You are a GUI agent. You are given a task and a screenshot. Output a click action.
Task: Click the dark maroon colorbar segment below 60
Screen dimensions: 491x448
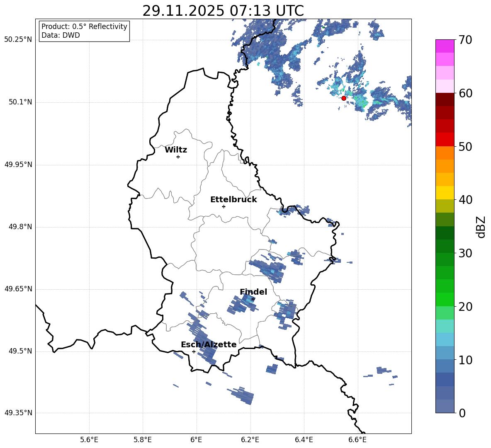pos(445,99)
